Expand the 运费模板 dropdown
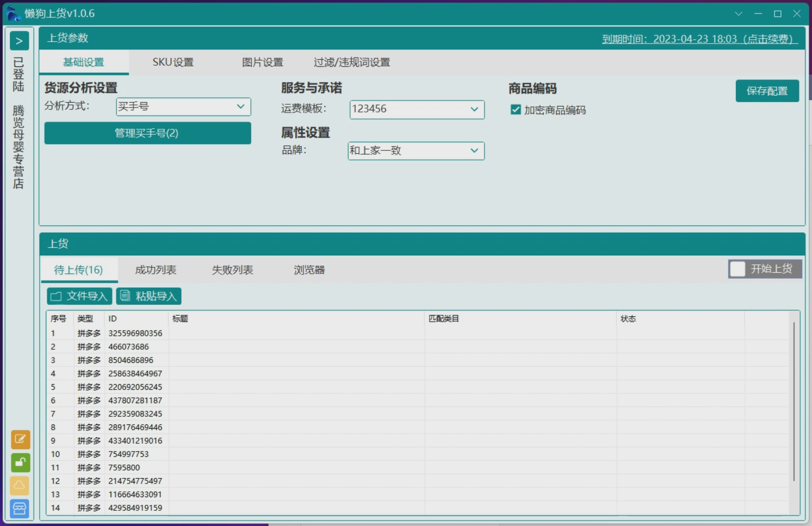Screen dimensions: 812x526 click(x=417, y=109)
